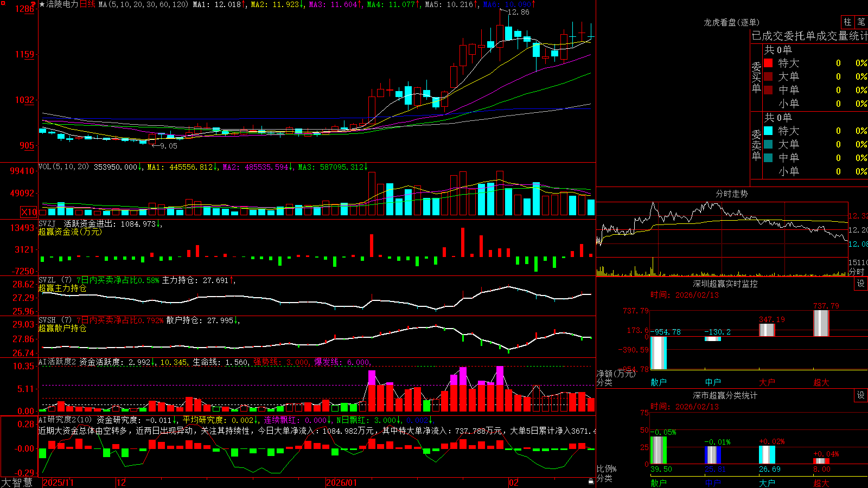The height and width of the screenshot is (488, 868).
Task: Click the star before 涪陵电力
Action: pyautogui.click(x=42, y=4)
